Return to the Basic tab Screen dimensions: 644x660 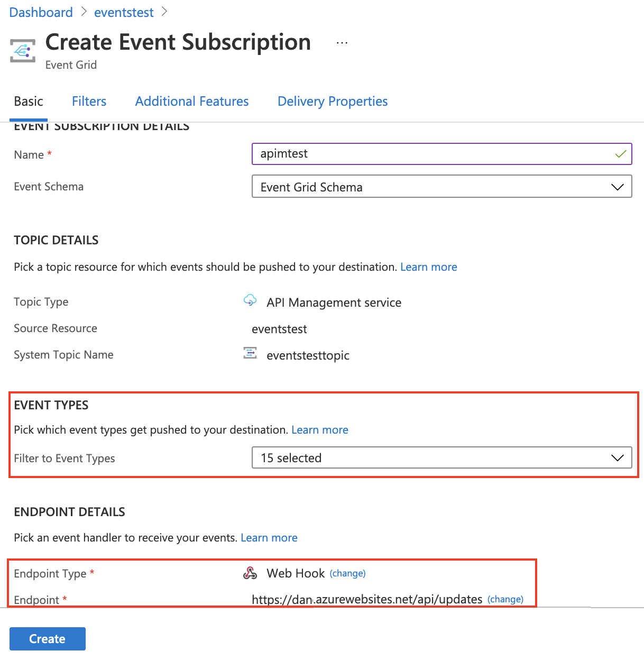pos(29,101)
